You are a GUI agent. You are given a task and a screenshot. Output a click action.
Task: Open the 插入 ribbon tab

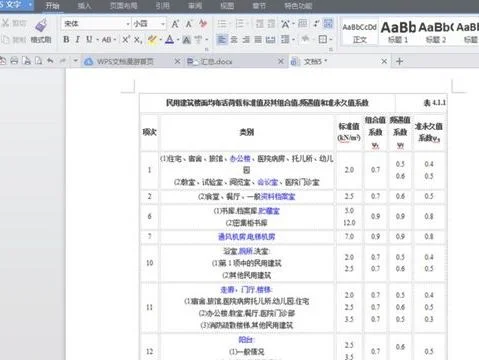click(84, 6)
